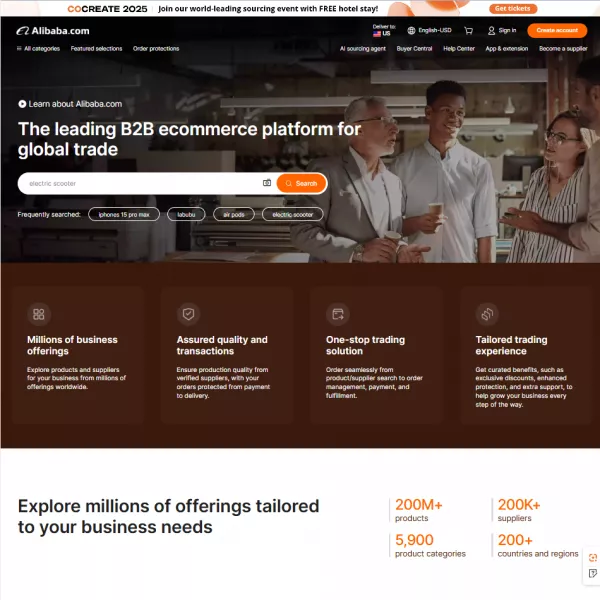The width and height of the screenshot is (600, 600).
Task: Open the English-USD language and currency selector
Action: (x=429, y=31)
